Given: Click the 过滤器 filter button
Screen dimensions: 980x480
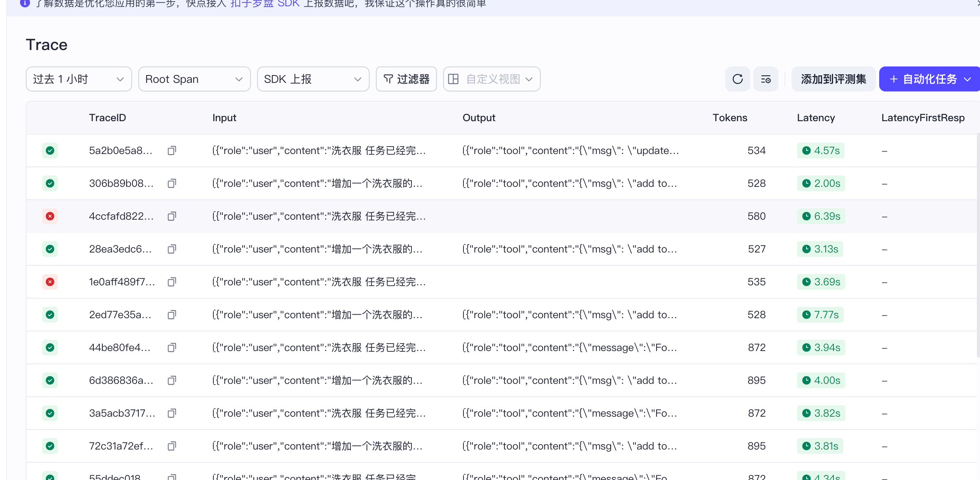Looking at the screenshot, I should pyautogui.click(x=406, y=79).
